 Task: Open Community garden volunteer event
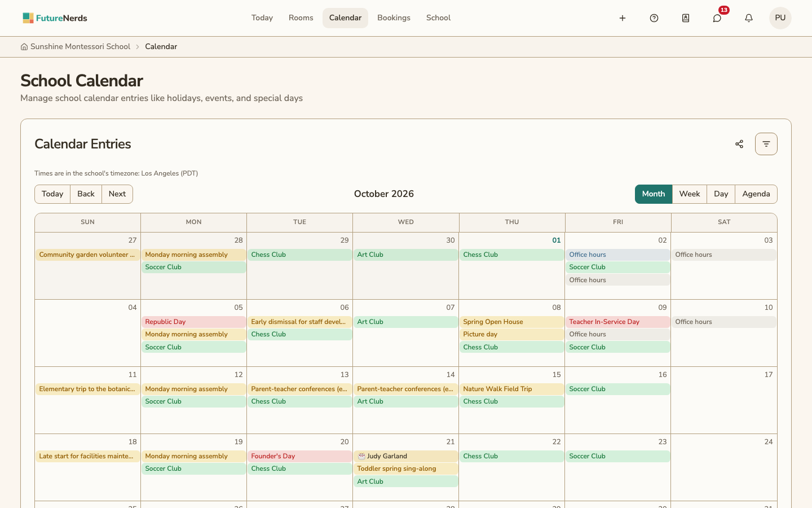coord(88,255)
